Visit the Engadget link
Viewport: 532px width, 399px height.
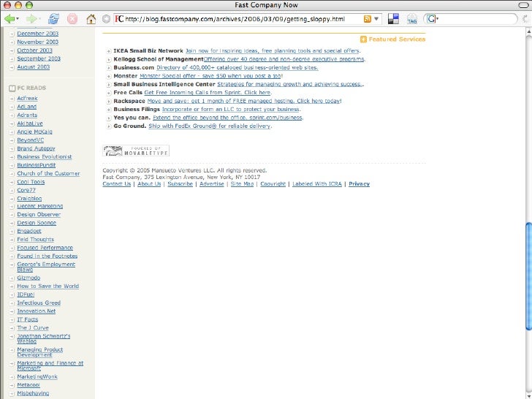point(28,231)
